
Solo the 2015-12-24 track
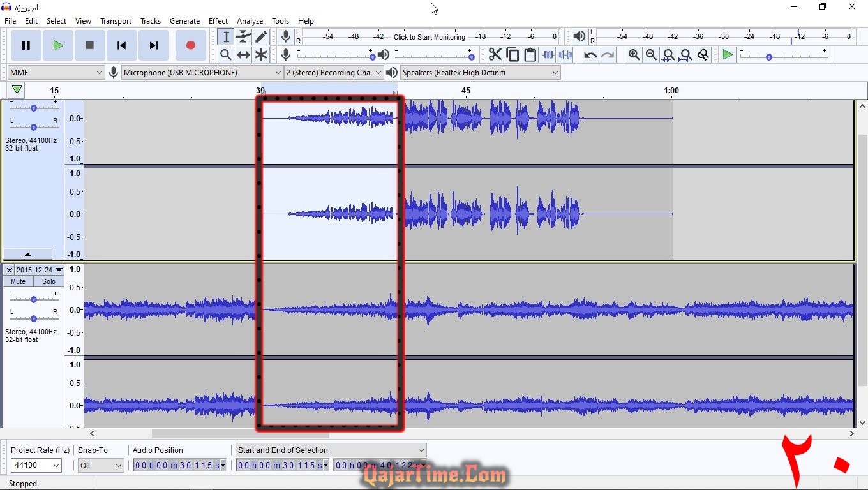pyautogui.click(x=49, y=281)
